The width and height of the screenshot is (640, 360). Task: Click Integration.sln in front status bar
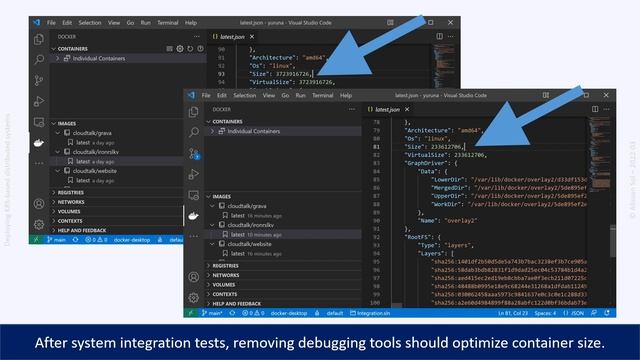pos(370,313)
